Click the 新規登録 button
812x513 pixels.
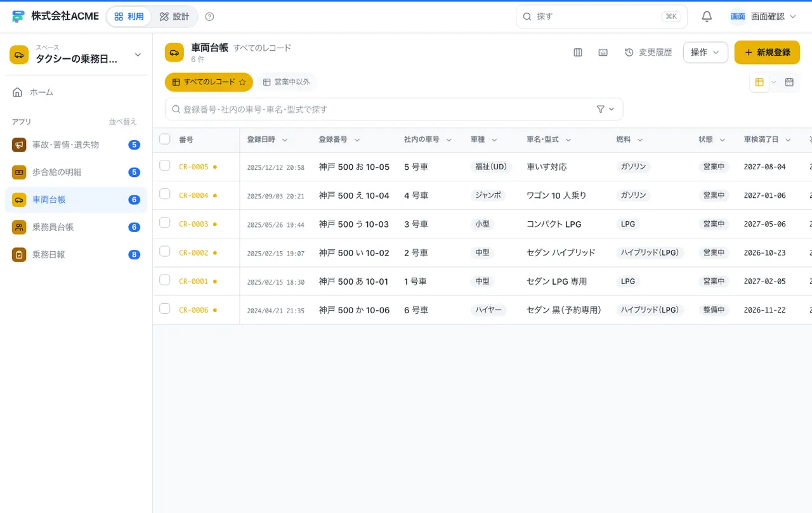pyautogui.click(x=767, y=53)
